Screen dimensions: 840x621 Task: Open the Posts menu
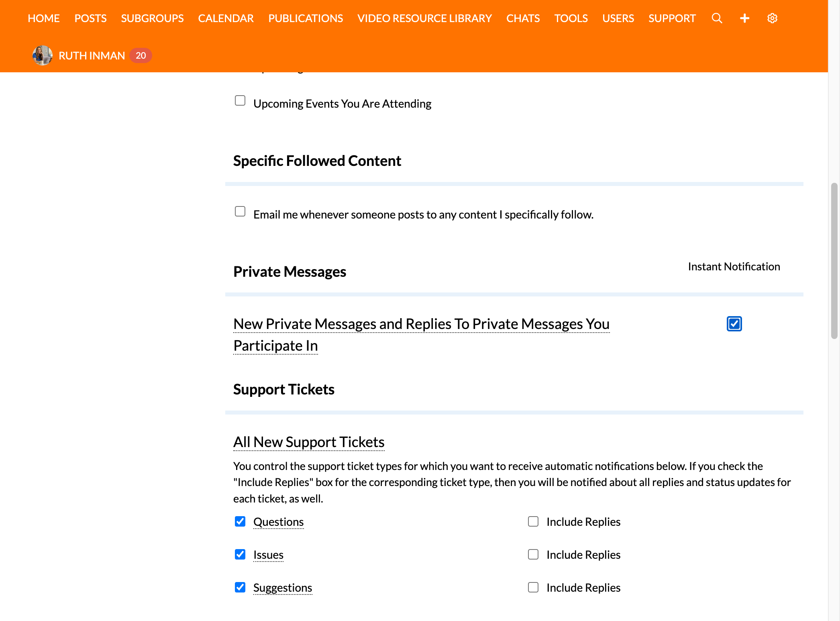coord(90,18)
